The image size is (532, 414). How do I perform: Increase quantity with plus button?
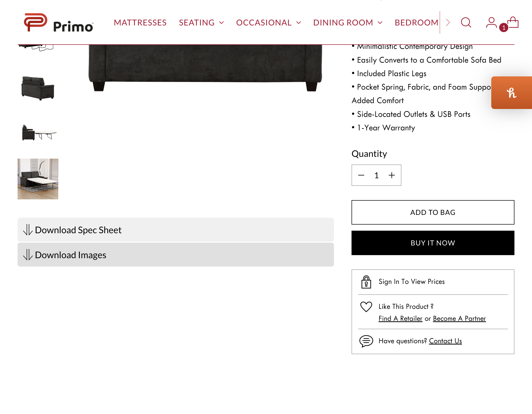coord(391,175)
